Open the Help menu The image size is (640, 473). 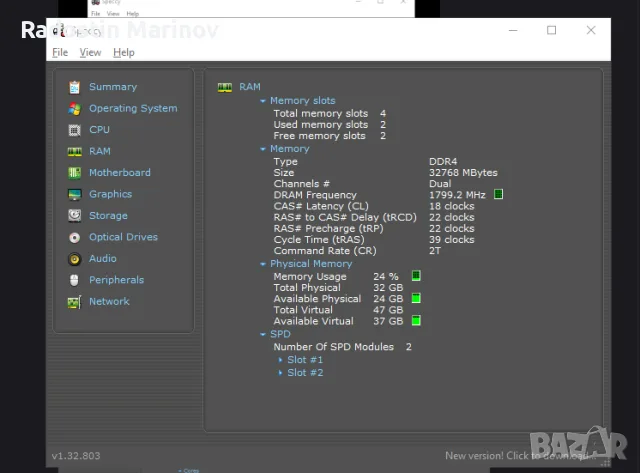tap(124, 53)
